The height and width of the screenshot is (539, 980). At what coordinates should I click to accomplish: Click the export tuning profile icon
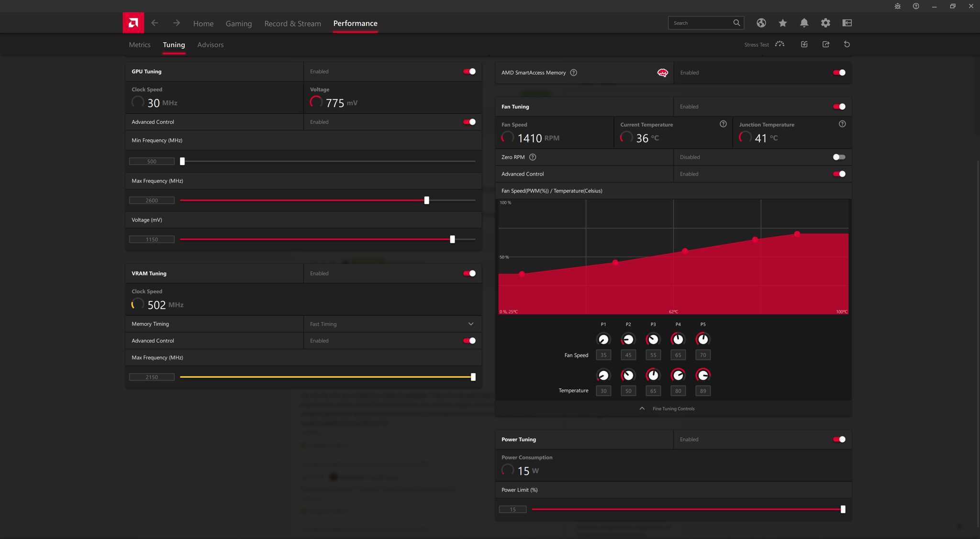point(825,44)
